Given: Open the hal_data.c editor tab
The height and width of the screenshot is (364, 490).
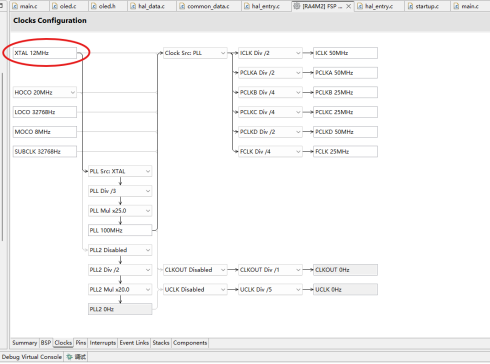Looking at the screenshot, I should [151, 6].
